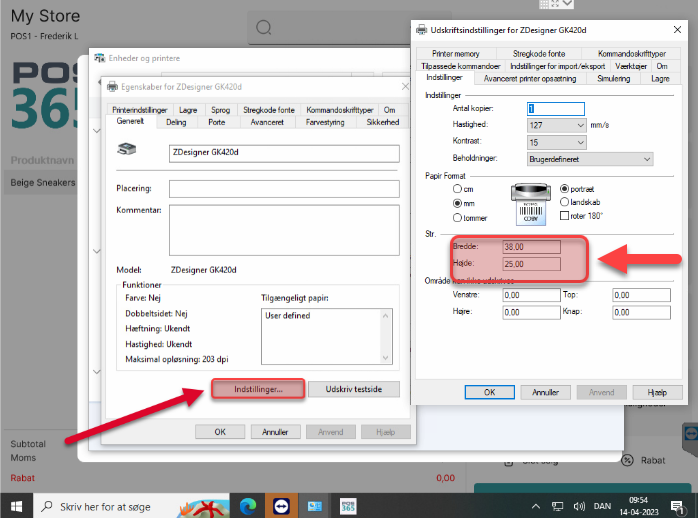Close the Udskriftsindstillinger dialog
The image size is (698, 518).
point(677,30)
